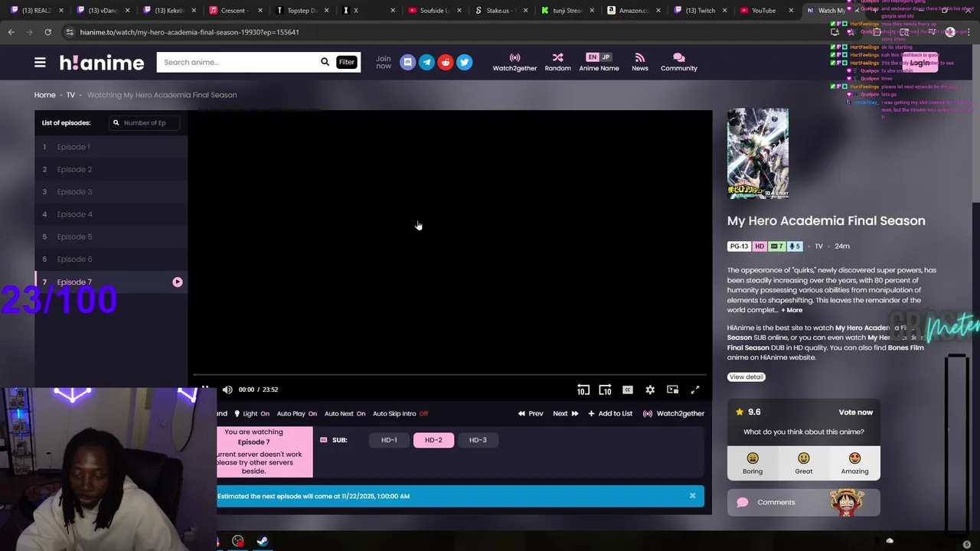Click the HiAnime logo

[x=102, y=63]
